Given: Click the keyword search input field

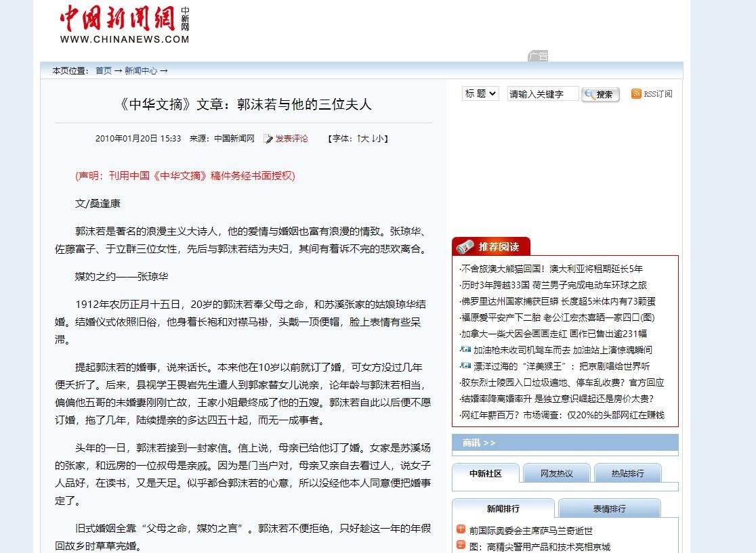Looking at the screenshot, I should click(543, 94).
